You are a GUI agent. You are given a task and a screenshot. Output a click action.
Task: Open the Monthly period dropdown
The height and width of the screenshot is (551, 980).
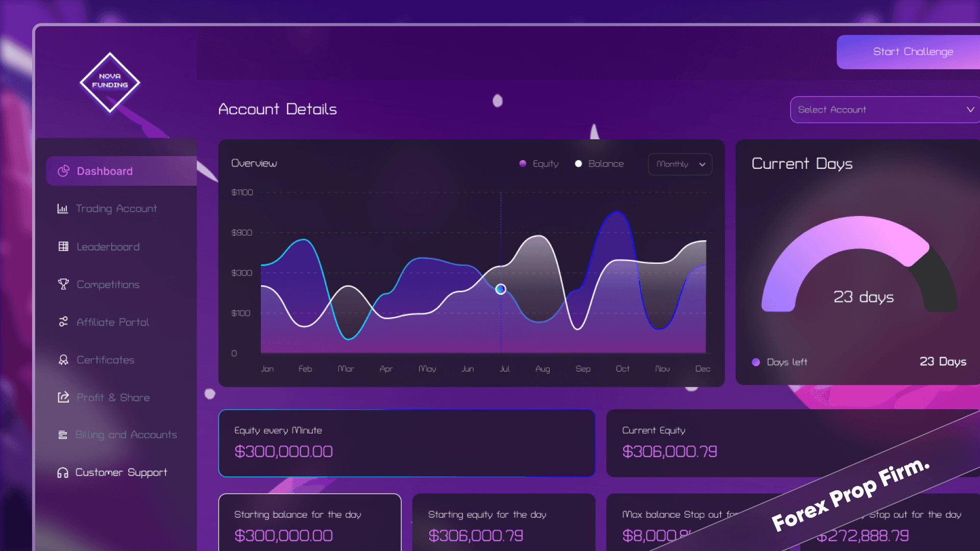(680, 164)
